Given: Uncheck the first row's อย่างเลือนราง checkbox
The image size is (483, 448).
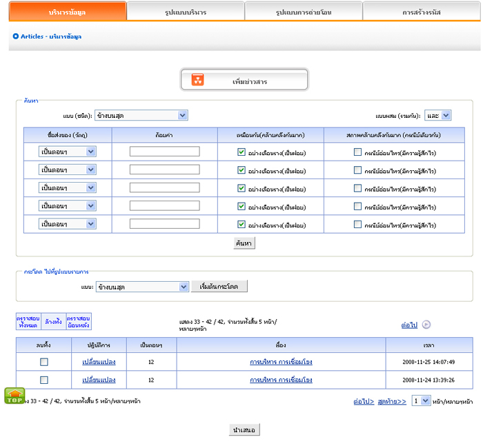Looking at the screenshot, I should tap(241, 152).
